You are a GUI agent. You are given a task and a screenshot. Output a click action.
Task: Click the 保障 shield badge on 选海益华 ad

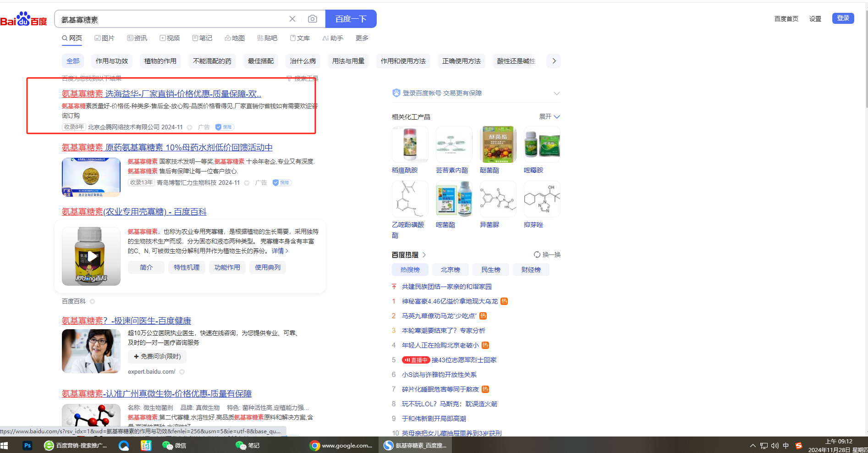[x=225, y=127]
